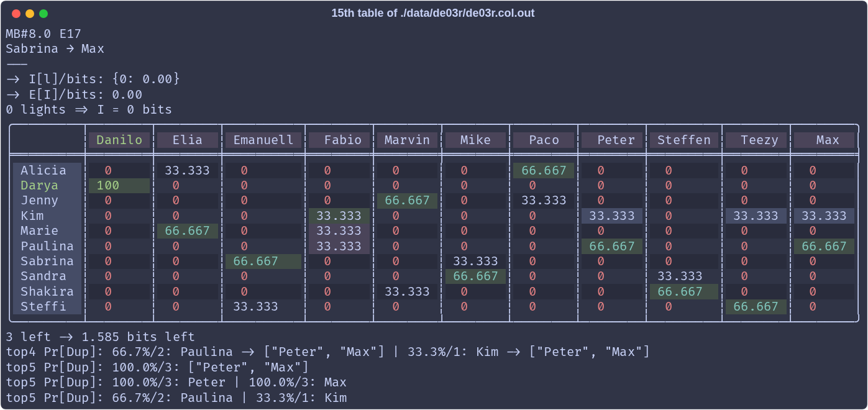Screen dimensions: 868x410
Task: Click the 'MB#8.0 E17' line
Action: click(43, 34)
